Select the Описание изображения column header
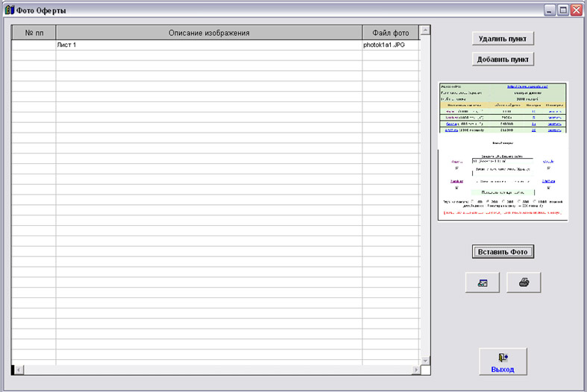Image resolution: width=587 pixels, height=392 pixels. (209, 33)
